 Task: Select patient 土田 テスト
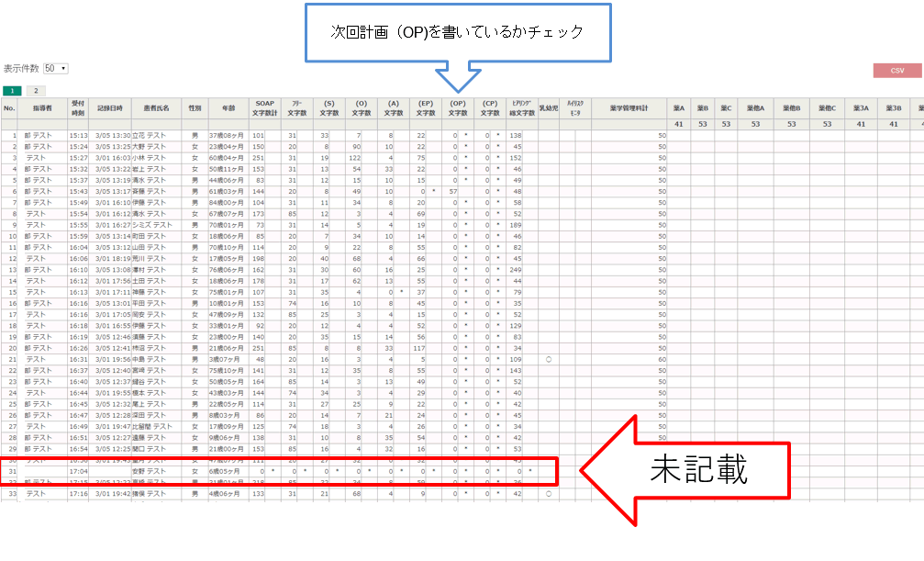(x=149, y=281)
